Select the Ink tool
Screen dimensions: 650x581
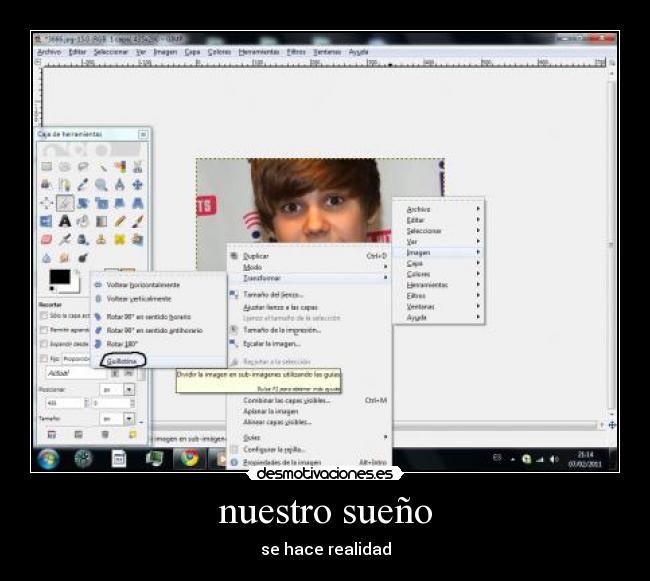point(83,240)
